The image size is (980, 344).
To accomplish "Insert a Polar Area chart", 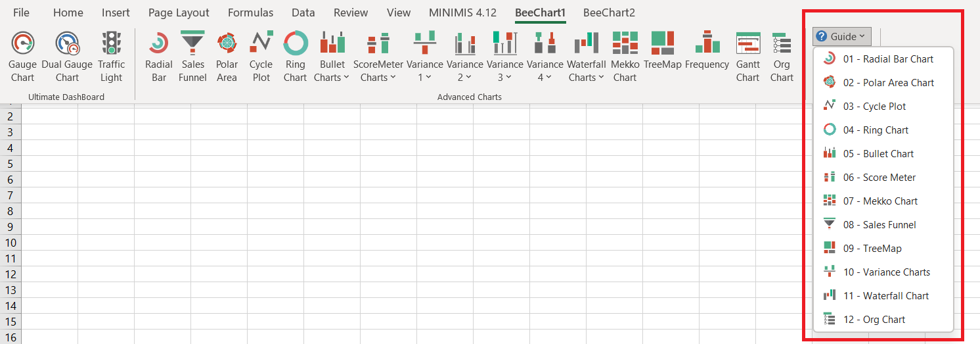I will pos(227,57).
